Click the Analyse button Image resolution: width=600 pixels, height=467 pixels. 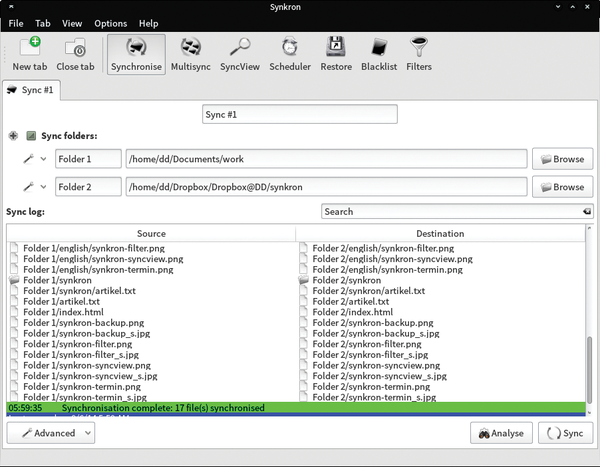501,433
